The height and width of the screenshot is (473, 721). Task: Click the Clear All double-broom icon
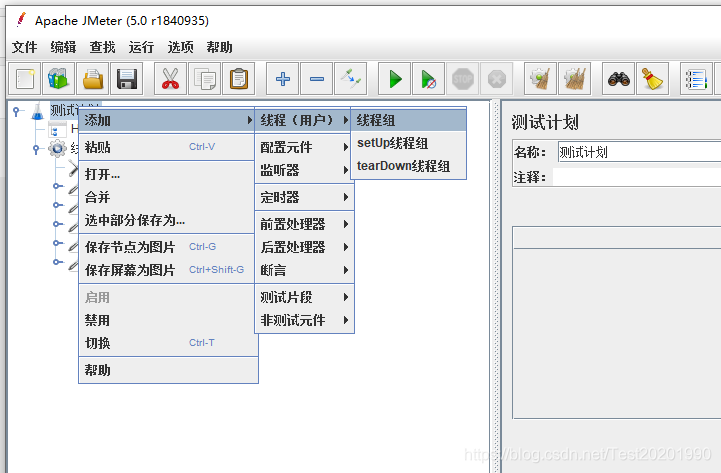(575, 79)
